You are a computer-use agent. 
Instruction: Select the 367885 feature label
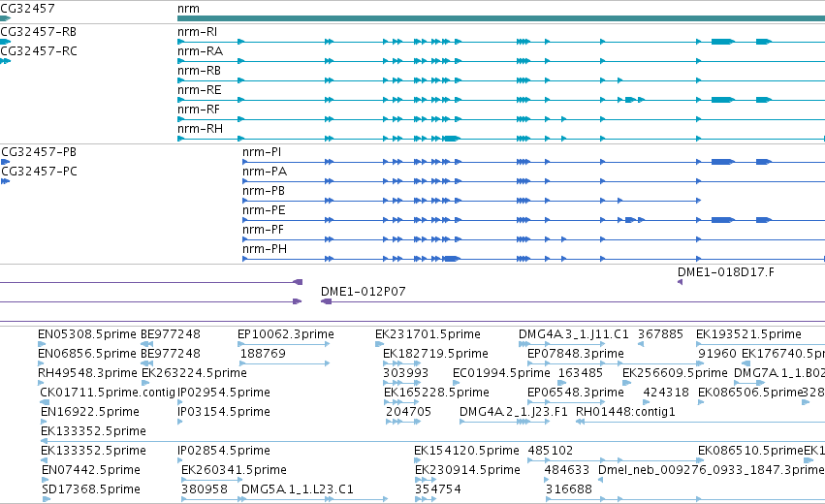tap(660, 334)
